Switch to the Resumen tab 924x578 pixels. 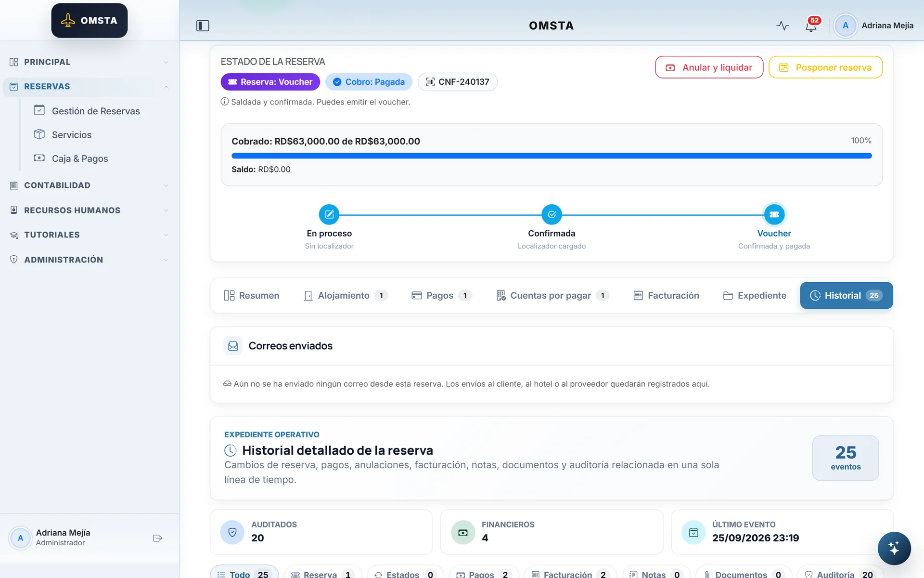[x=252, y=295]
